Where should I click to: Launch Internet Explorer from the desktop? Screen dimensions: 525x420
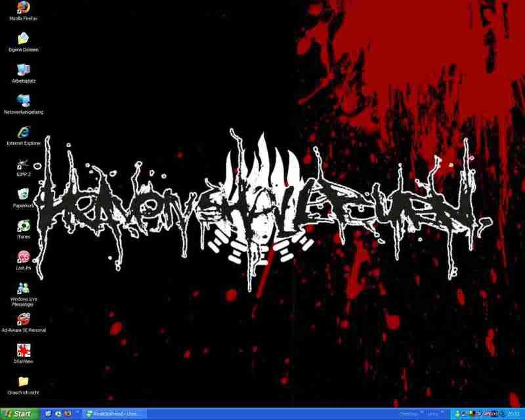coord(24,136)
